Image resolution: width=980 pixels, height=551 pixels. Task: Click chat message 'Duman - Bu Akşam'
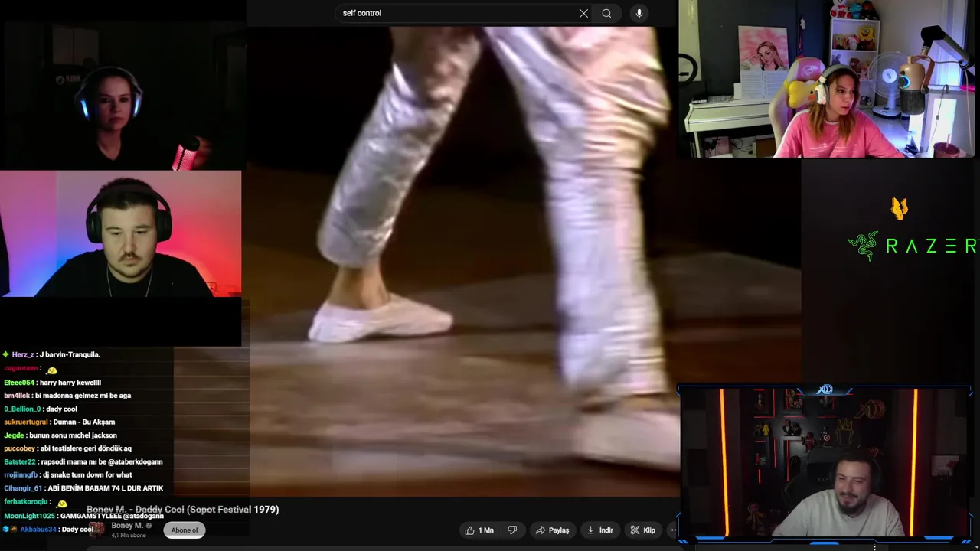click(84, 422)
